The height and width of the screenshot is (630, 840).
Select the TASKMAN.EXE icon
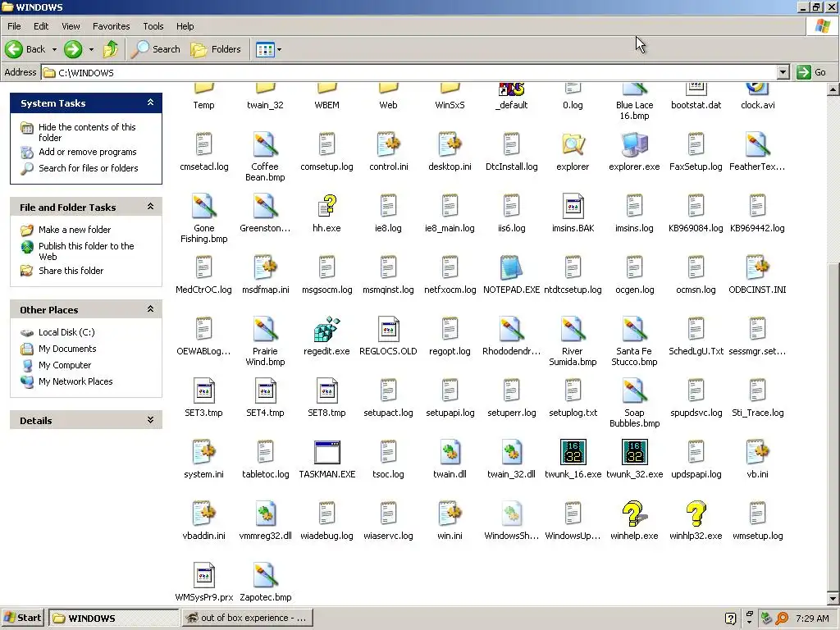(326, 452)
